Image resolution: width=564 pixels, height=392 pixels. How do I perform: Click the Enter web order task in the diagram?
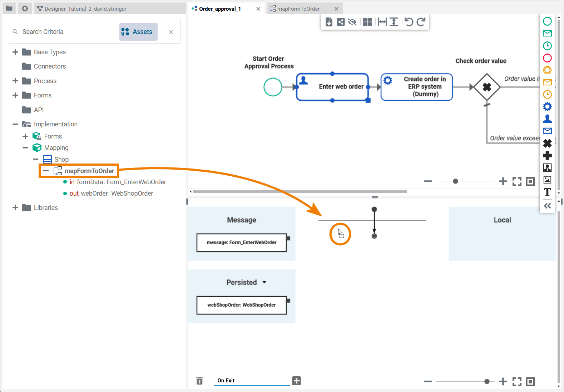point(332,87)
